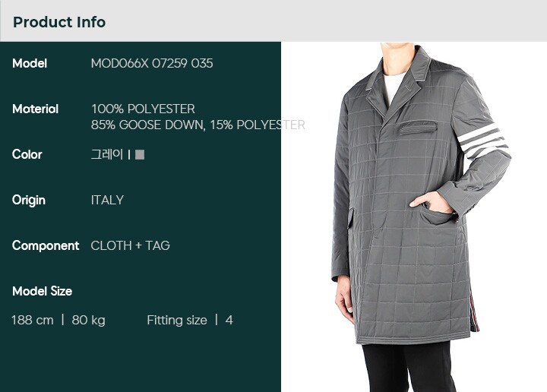547x392 pixels.
Task: Click the Component label
Action: tap(46, 246)
